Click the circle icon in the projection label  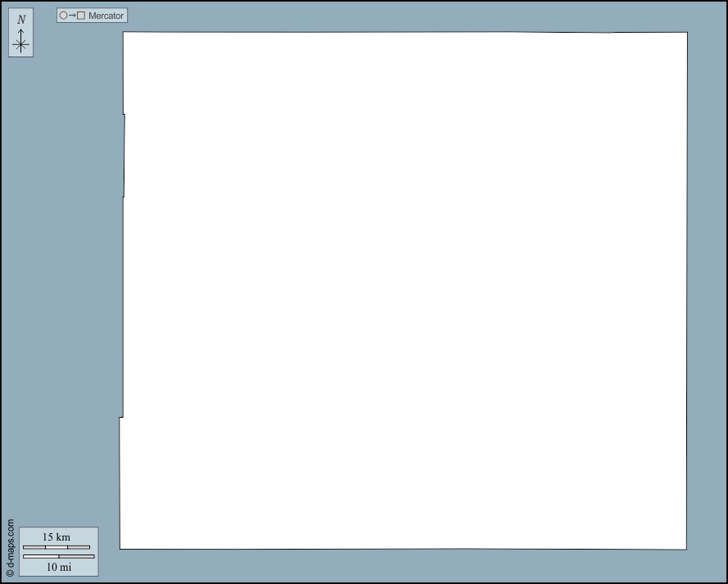click(x=63, y=16)
